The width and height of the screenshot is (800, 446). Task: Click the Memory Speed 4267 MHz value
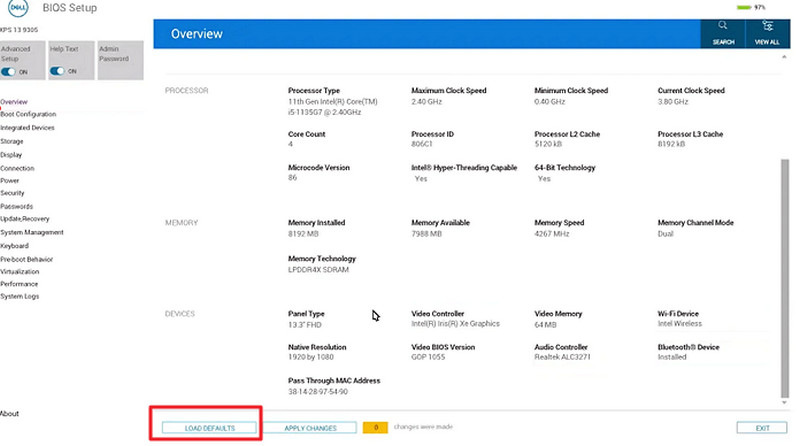pos(552,234)
